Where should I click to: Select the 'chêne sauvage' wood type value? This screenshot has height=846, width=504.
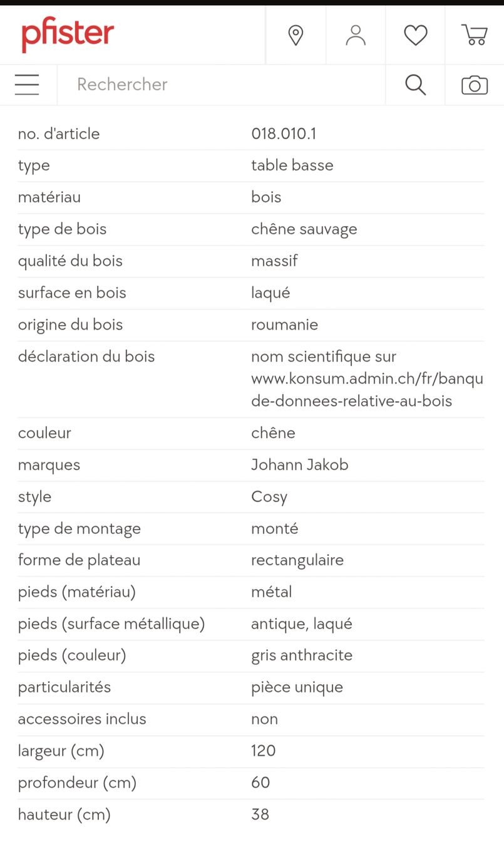304,229
